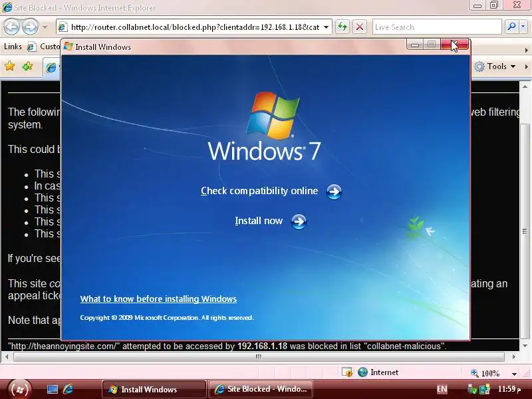
Task: Click the Live Search input box
Action: (x=437, y=27)
